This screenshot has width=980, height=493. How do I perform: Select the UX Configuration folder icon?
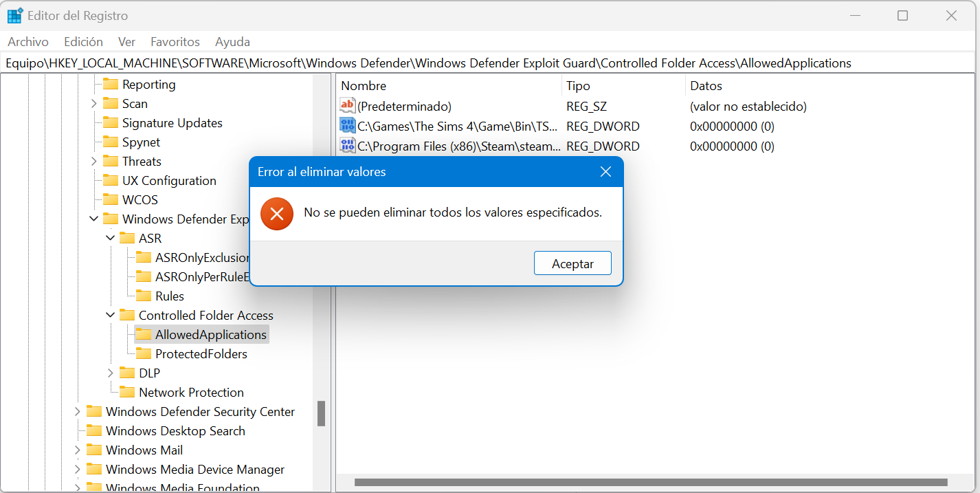pos(111,181)
